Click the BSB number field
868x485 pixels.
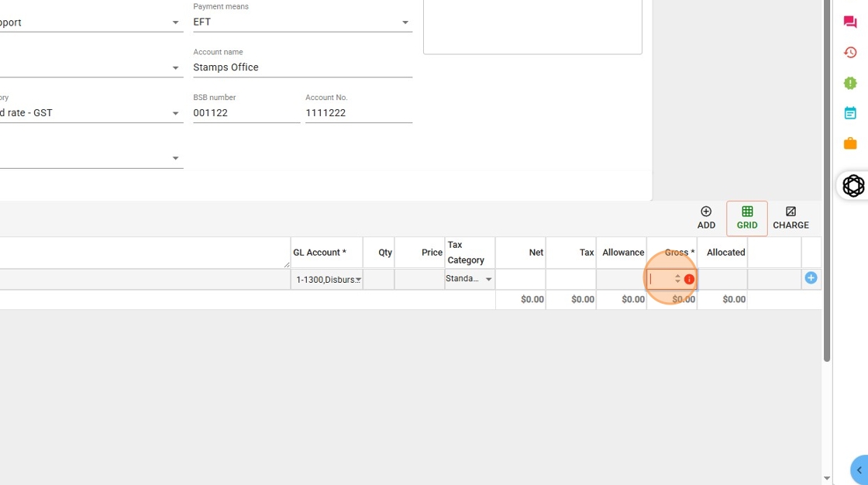coord(246,113)
